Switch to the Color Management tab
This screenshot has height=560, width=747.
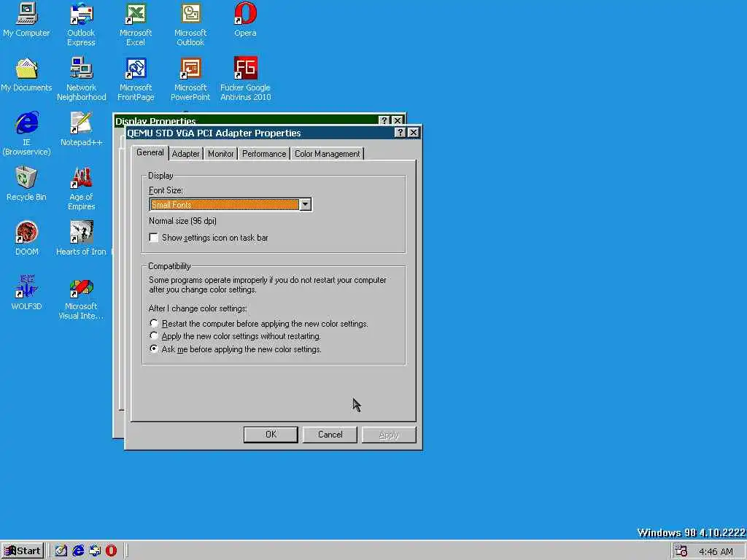point(328,154)
